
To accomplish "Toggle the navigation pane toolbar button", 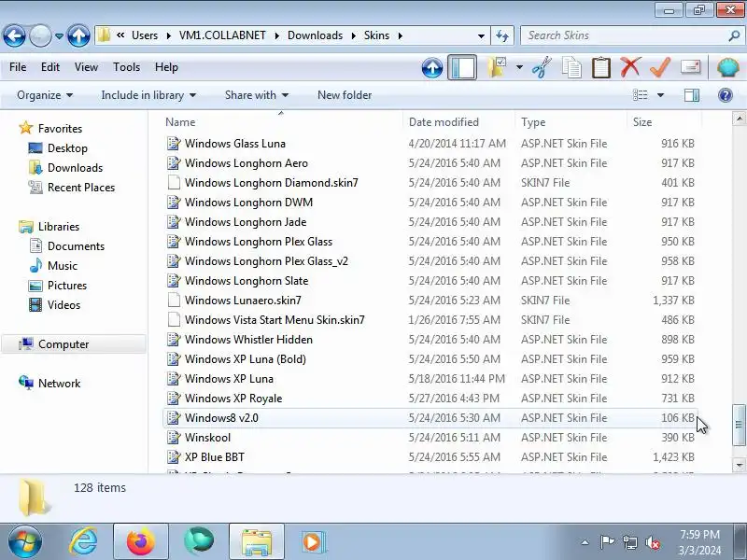I will click(x=461, y=67).
